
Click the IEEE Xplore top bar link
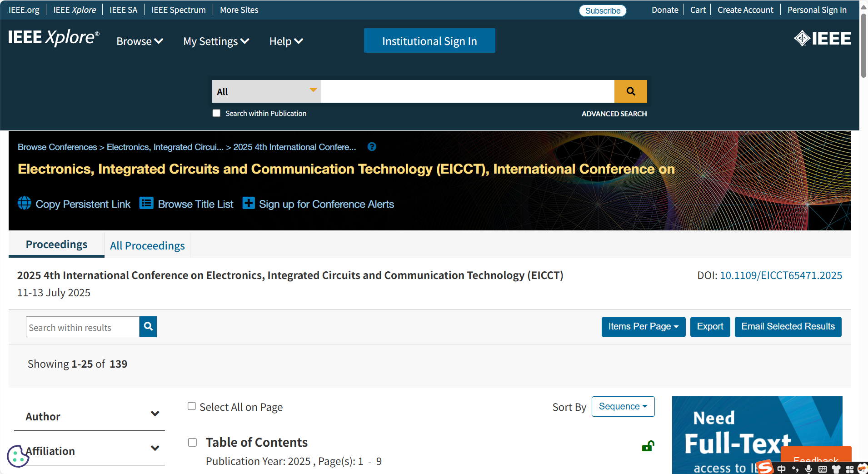coord(75,10)
